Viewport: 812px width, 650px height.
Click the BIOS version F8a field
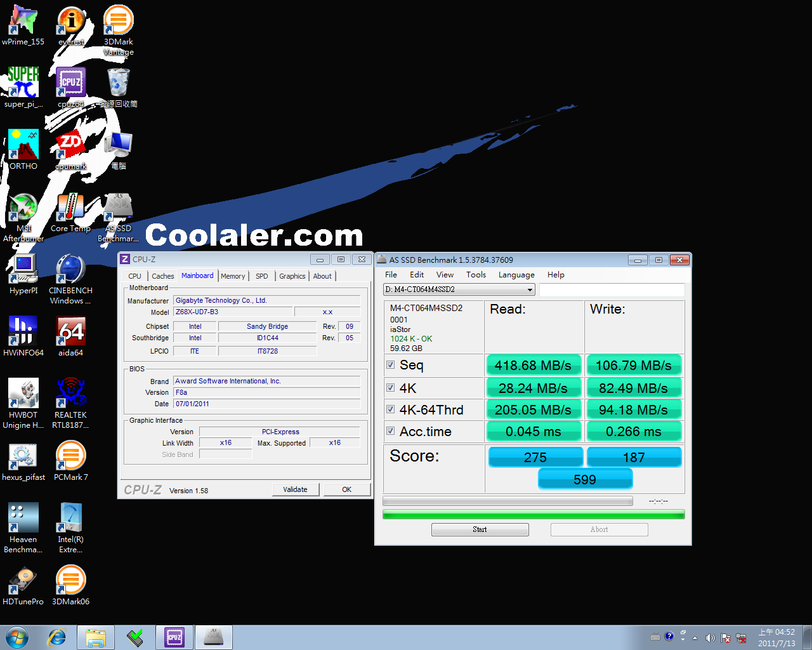click(267, 392)
